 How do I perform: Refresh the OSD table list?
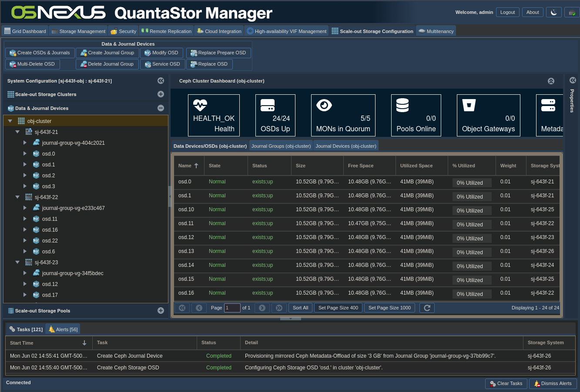(x=427, y=308)
